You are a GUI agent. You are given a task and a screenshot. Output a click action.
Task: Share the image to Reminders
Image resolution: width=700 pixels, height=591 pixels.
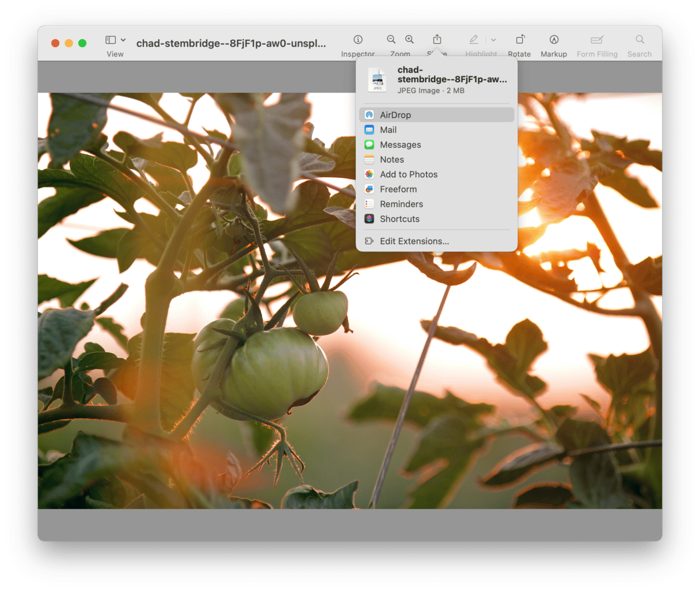[436, 204]
